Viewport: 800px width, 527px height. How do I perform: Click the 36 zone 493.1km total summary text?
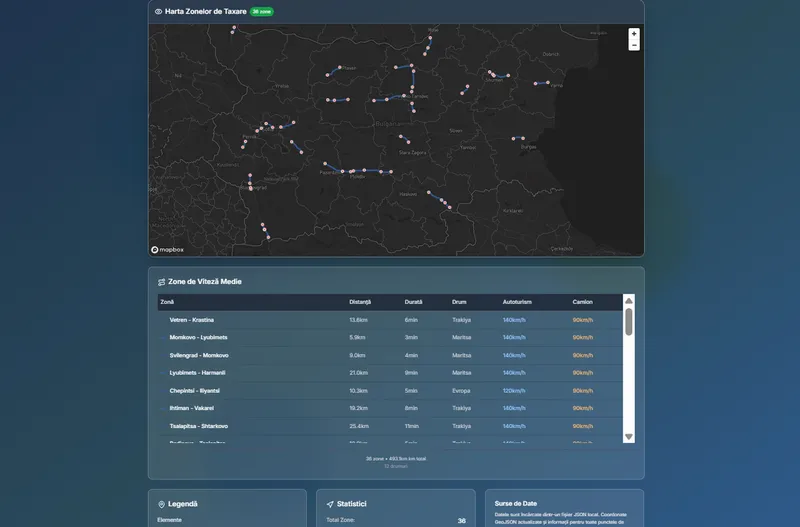coord(395,459)
